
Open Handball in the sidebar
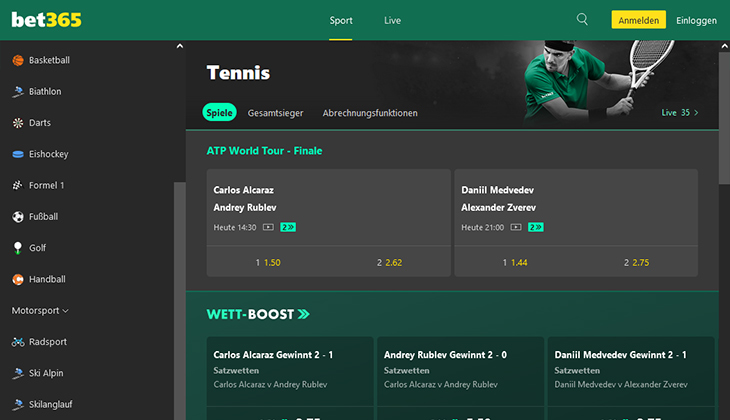47,279
